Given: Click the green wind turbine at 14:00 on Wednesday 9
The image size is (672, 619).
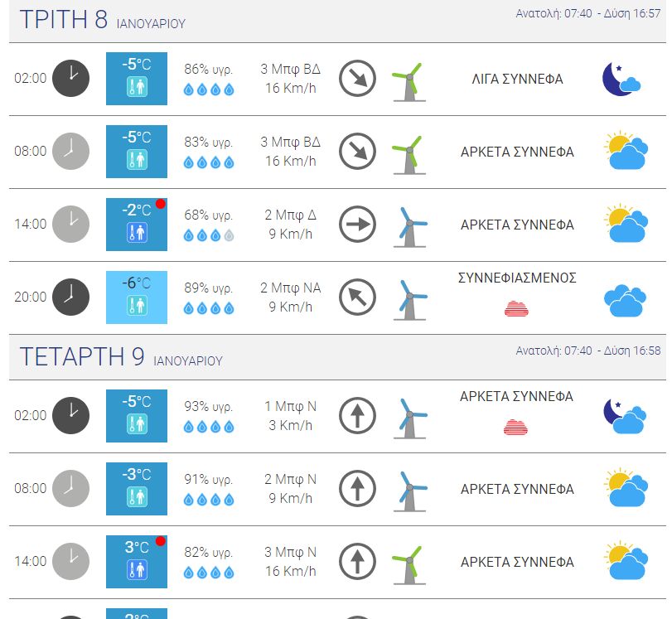Looking at the screenshot, I should [x=409, y=564].
